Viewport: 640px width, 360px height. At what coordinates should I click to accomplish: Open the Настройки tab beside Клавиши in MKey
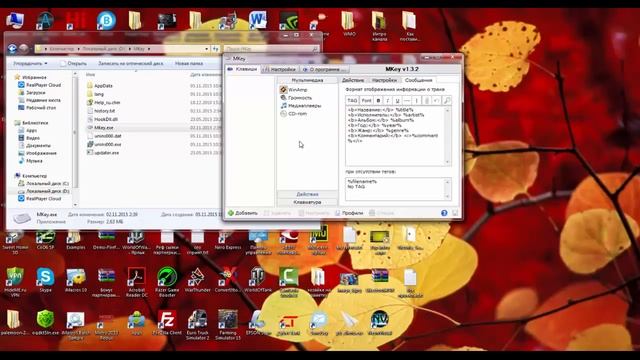point(280,69)
